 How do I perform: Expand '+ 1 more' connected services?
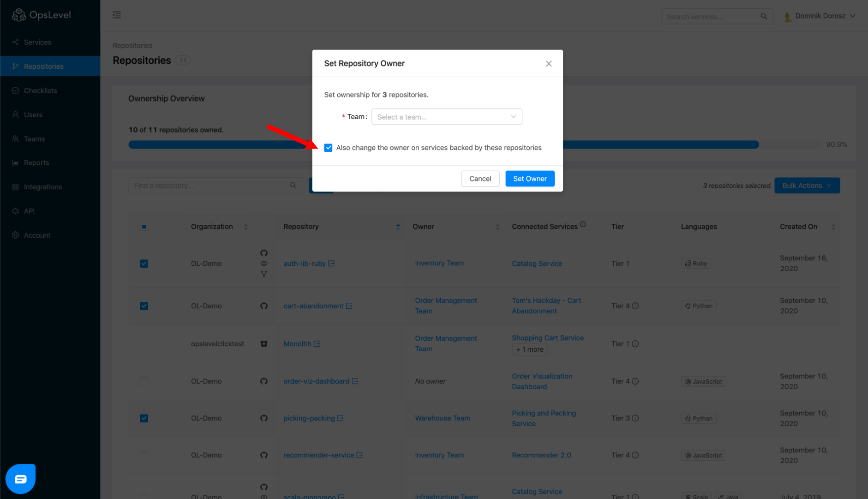pos(529,349)
